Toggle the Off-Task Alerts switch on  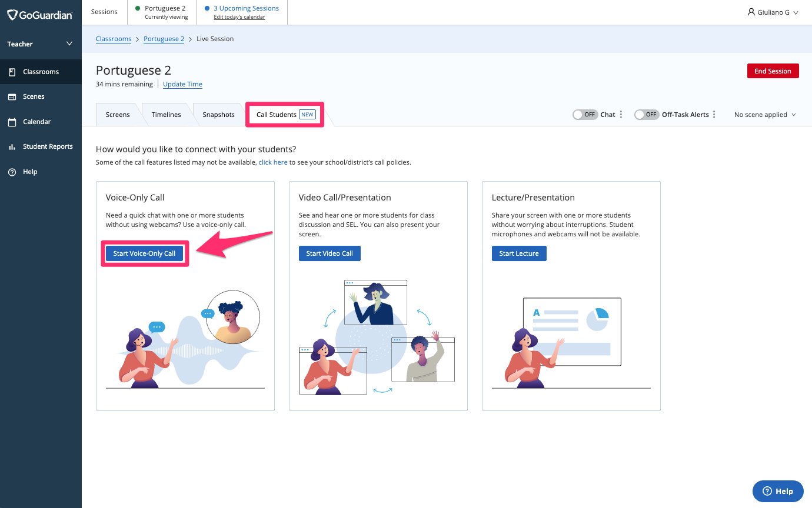click(x=647, y=115)
